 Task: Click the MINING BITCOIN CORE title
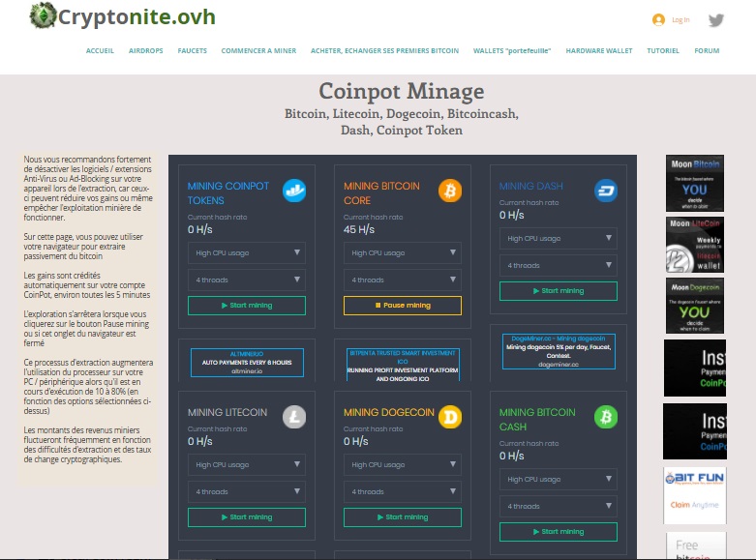point(381,193)
